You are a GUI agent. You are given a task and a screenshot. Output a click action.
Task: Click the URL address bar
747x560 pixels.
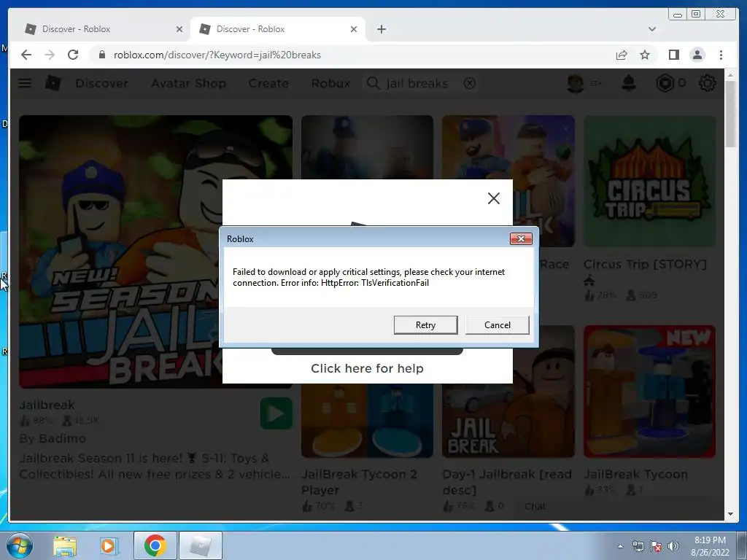pyautogui.click(x=352, y=55)
